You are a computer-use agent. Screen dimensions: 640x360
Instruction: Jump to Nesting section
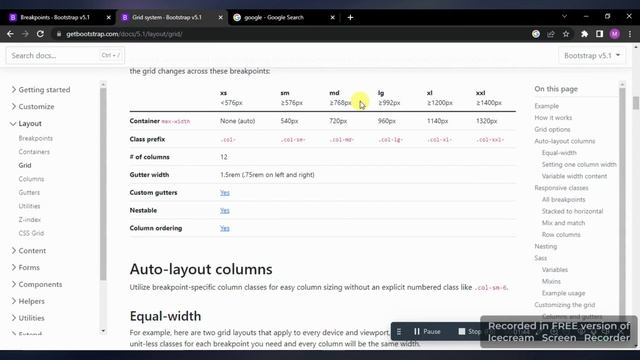(546, 247)
